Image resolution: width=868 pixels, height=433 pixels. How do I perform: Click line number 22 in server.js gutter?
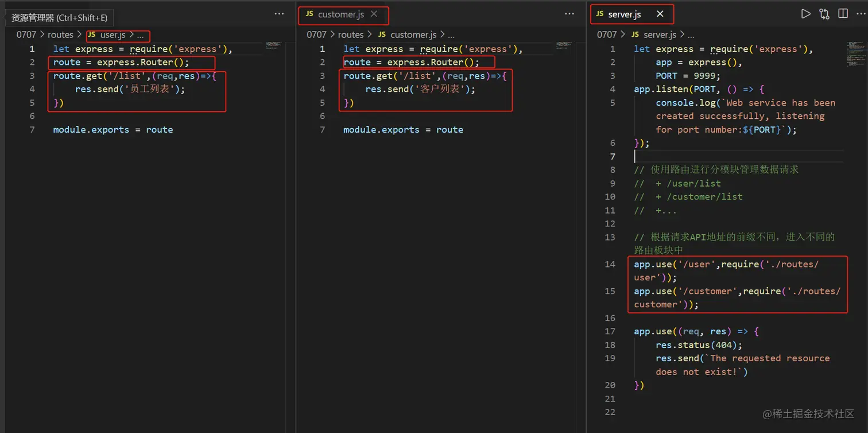pyautogui.click(x=610, y=412)
